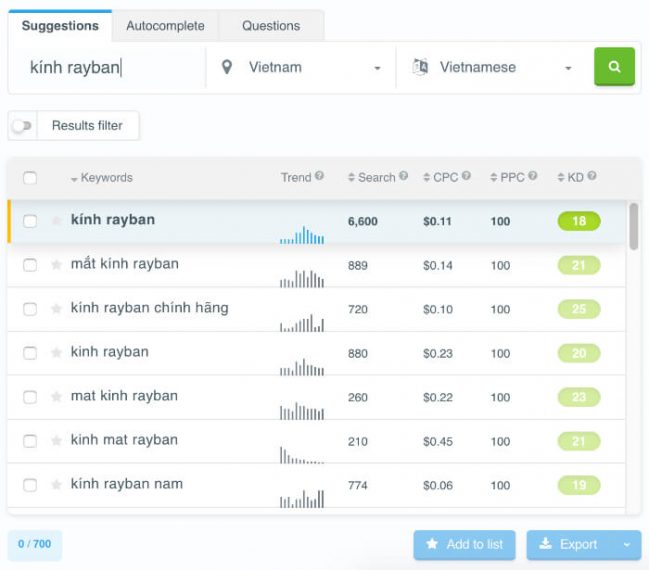Click the KD score 25 badge

coord(579,309)
